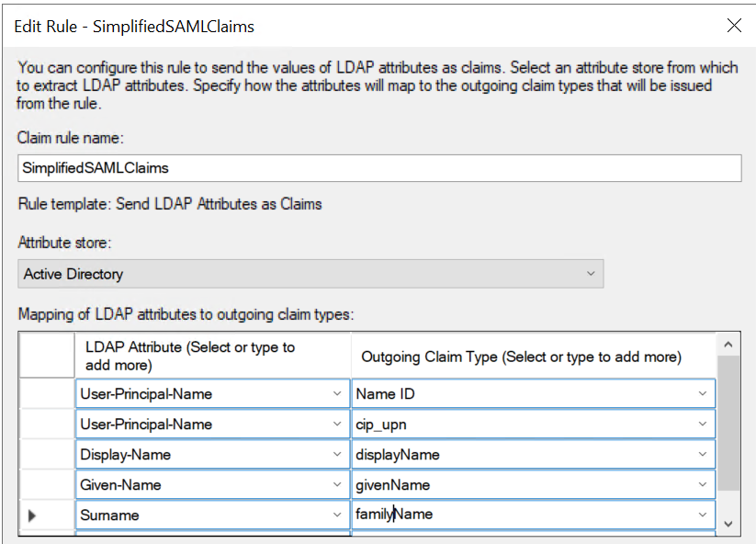Expand the familyName outgoing claim dropdown
The image size is (756, 544).
pyautogui.click(x=703, y=516)
